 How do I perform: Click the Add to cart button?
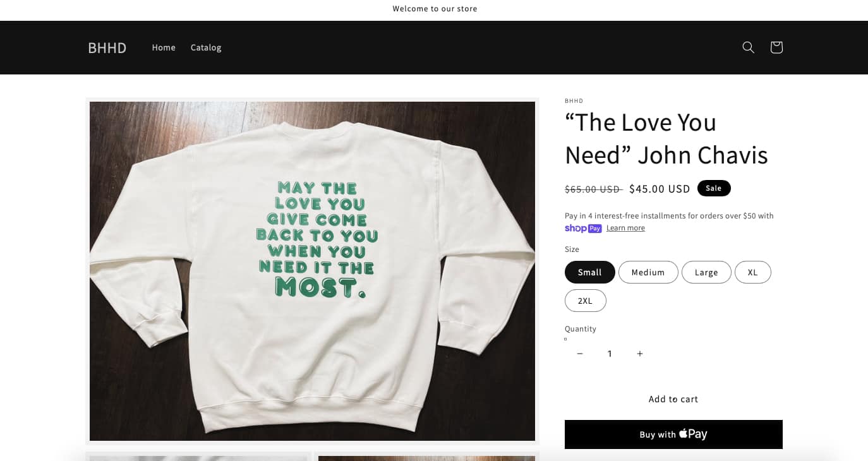[x=673, y=399]
